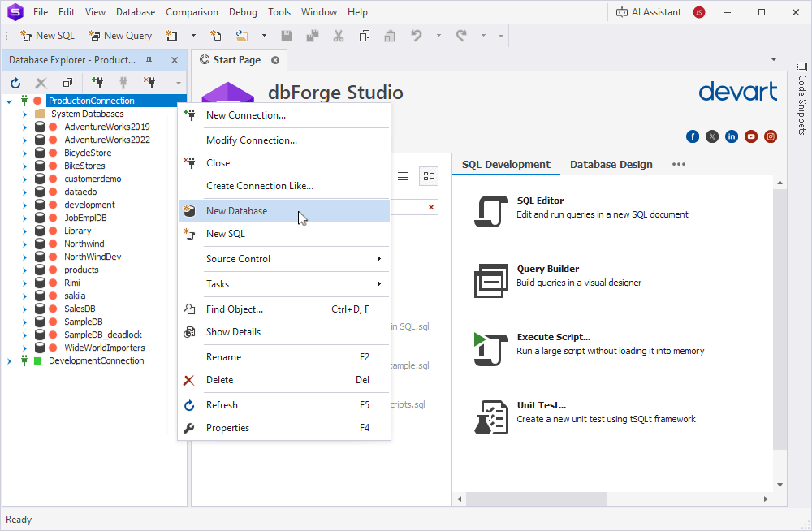This screenshot has height=531, width=812.
Task: Select Modify Connection... in context menu
Action: (x=283, y=140)
